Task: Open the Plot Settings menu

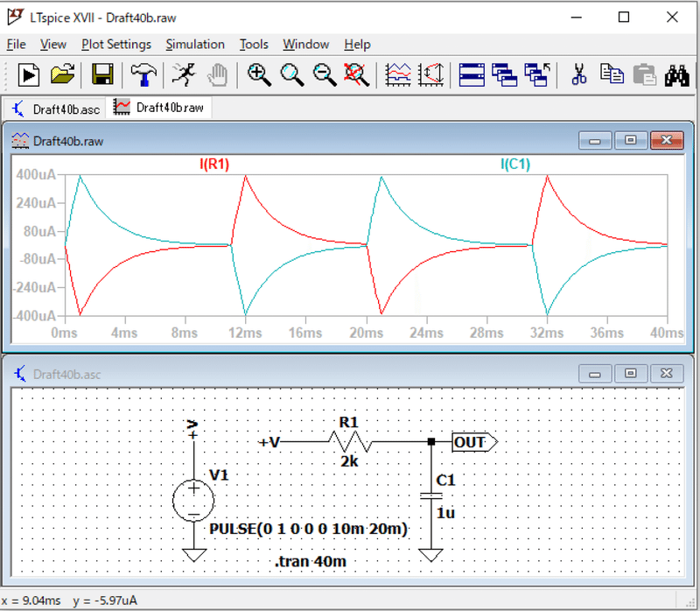Action: click(116, 44)
